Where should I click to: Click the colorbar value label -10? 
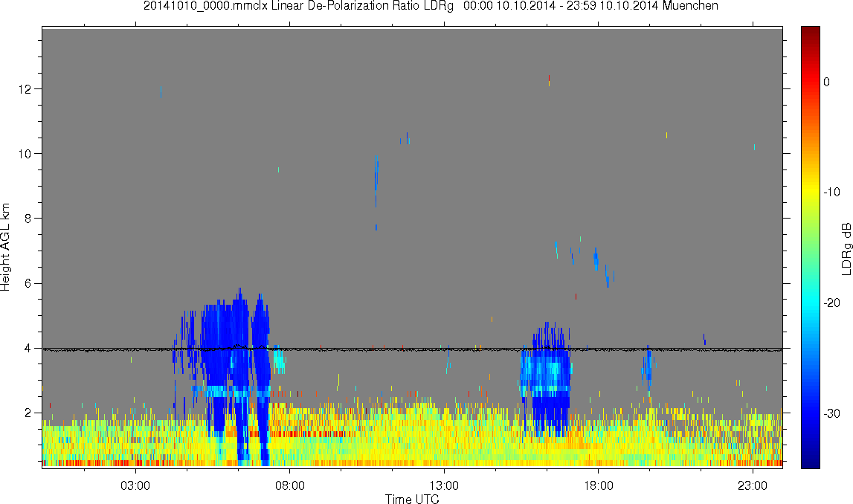pyautogui.click(x=831, y=192)
